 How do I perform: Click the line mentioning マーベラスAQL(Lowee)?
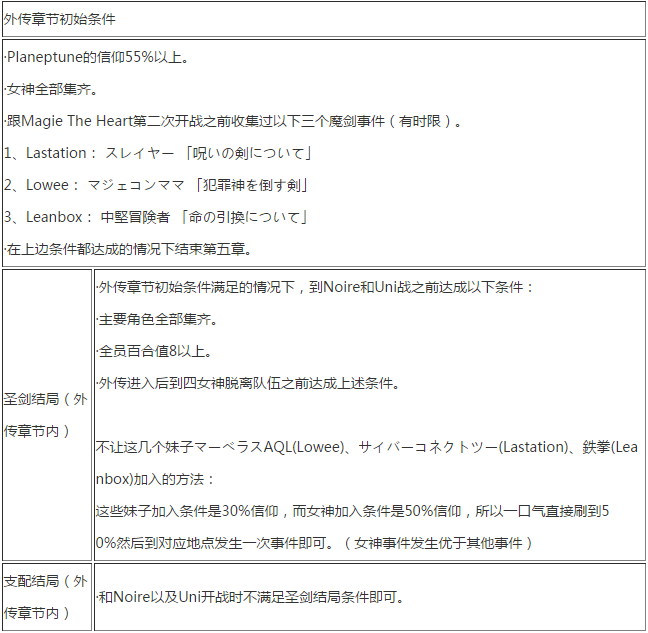367,447
